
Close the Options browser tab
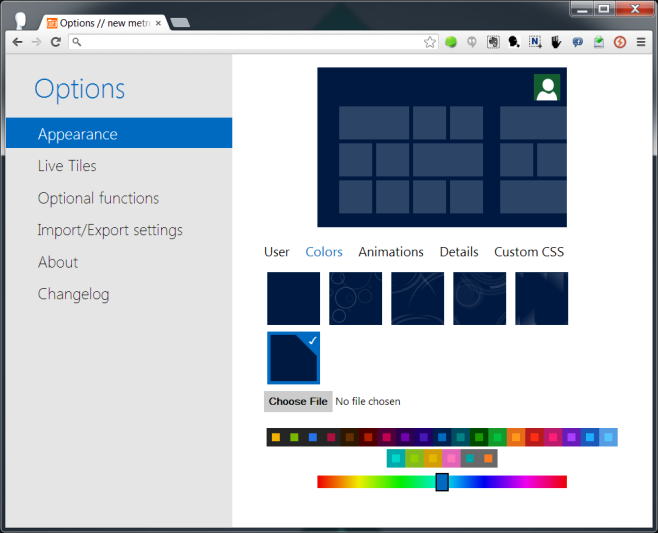(158, 22)
